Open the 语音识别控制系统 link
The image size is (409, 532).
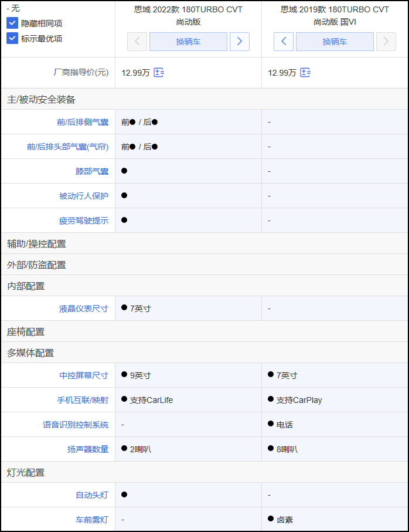click(76, 425)
